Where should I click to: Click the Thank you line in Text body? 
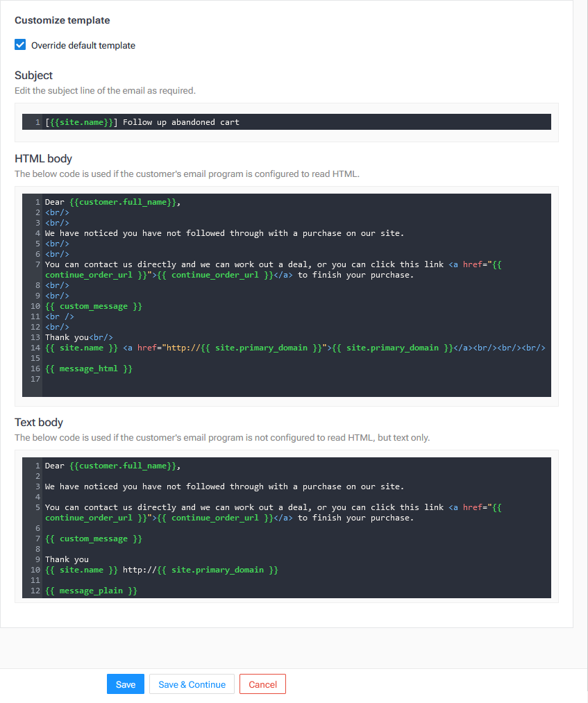(67, 559)
